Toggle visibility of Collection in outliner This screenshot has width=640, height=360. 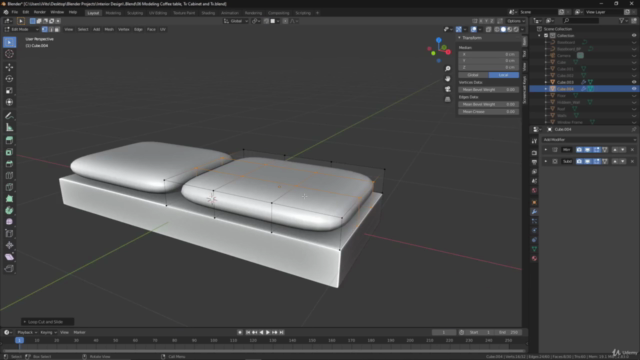point(634,36)
